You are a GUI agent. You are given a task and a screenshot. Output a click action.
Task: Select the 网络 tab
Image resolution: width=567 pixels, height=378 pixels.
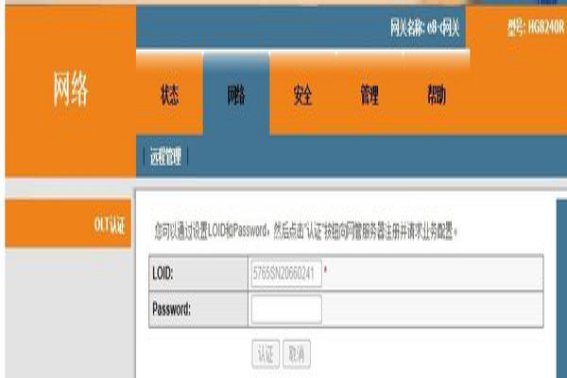point(236,95)
